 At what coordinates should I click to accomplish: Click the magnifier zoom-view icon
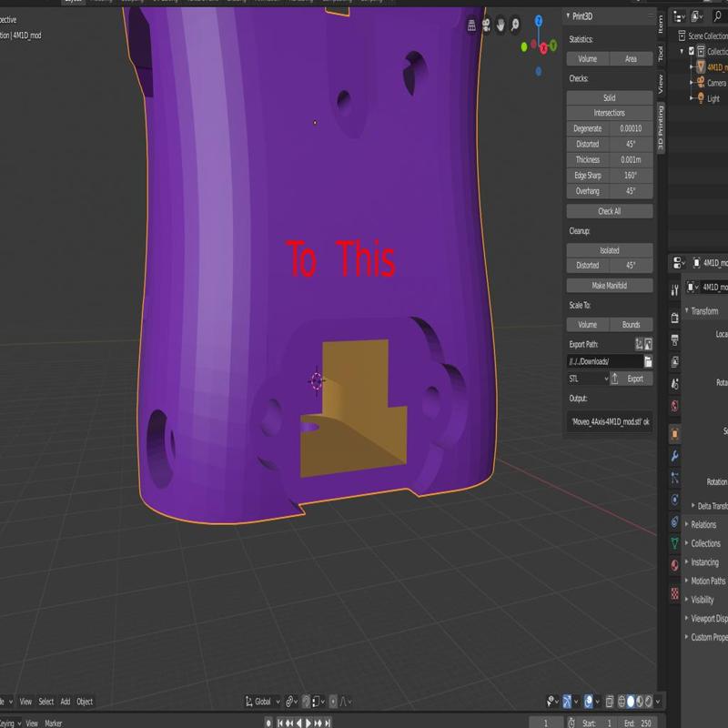tap(515, 25)
